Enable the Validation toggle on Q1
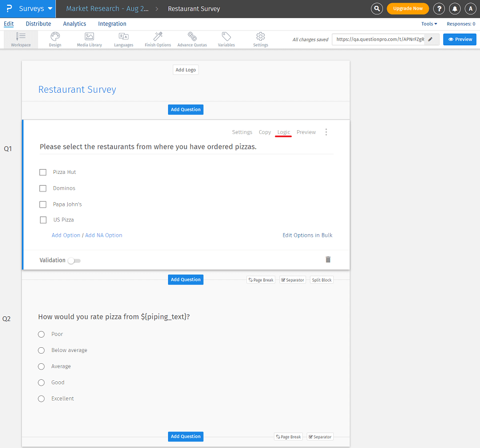The image size is (480, 448). coord(74,260)
